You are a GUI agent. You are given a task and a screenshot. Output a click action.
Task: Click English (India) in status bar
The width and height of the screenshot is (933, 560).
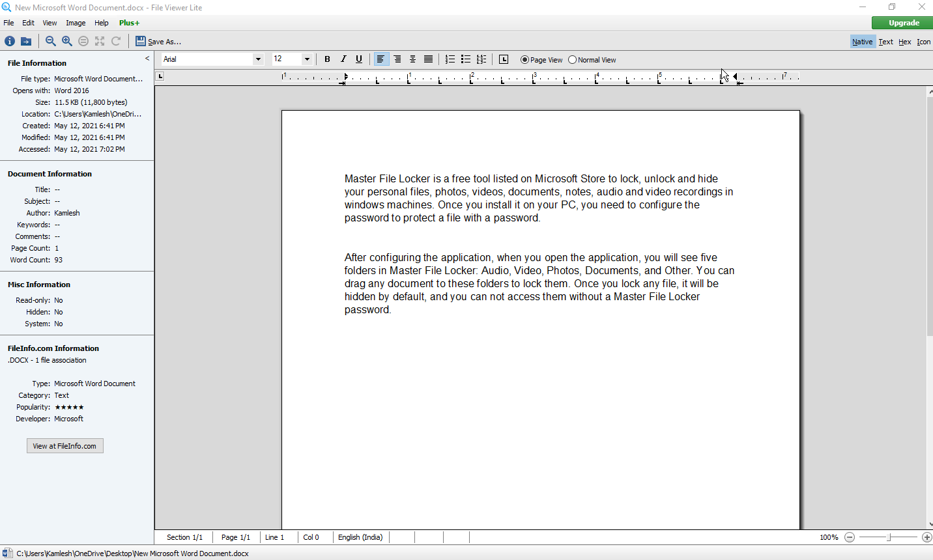click(360, 537)
